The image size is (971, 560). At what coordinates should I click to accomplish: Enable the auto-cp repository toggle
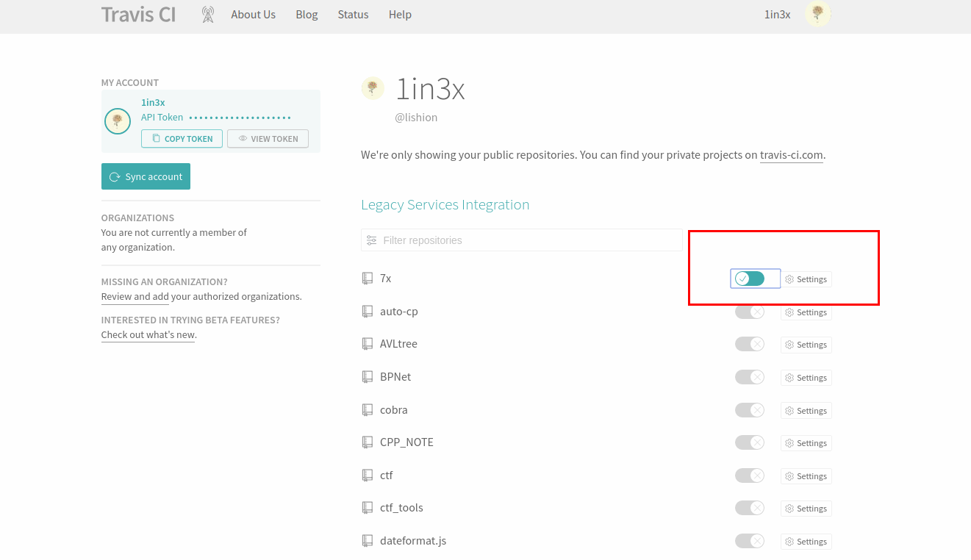click(x=750, y=312)
